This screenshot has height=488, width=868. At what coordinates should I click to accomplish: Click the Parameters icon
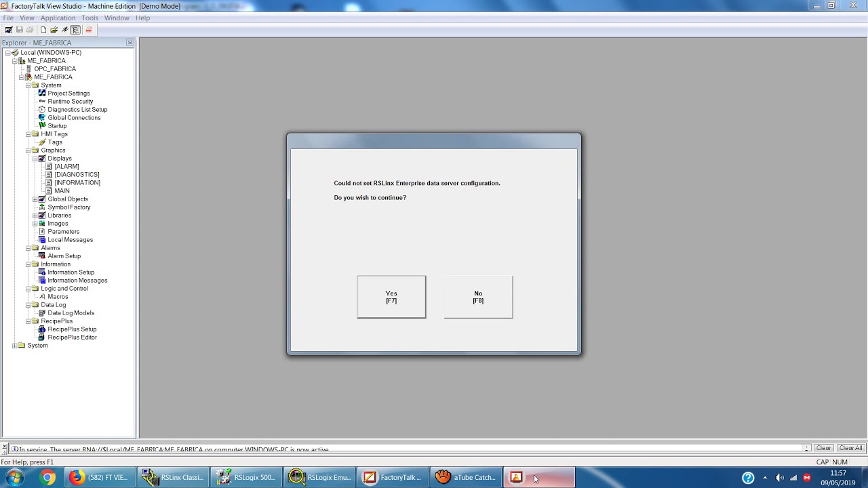click(x=42, y=232)
